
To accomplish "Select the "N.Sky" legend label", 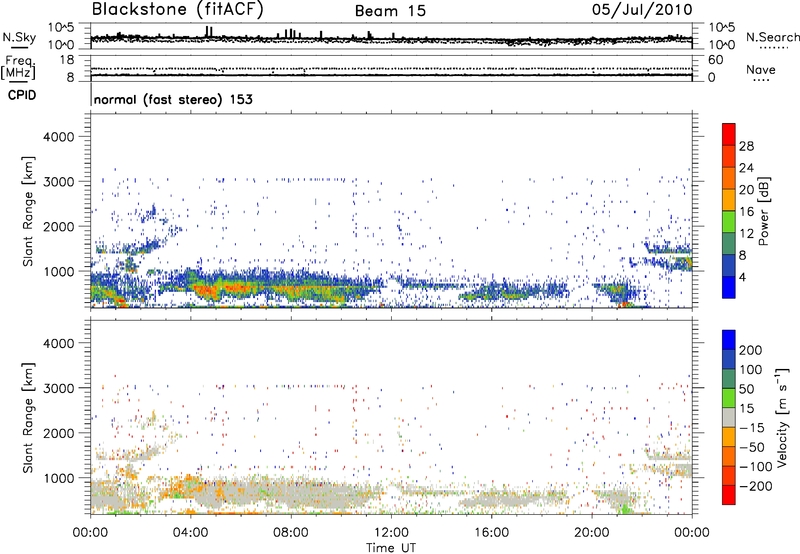I will [19, 37].
